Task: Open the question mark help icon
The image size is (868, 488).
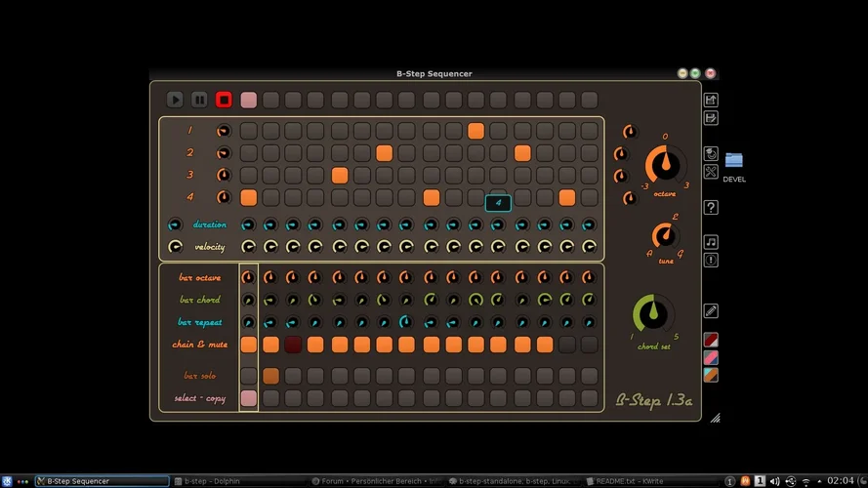Action: [x=711, y=208]
